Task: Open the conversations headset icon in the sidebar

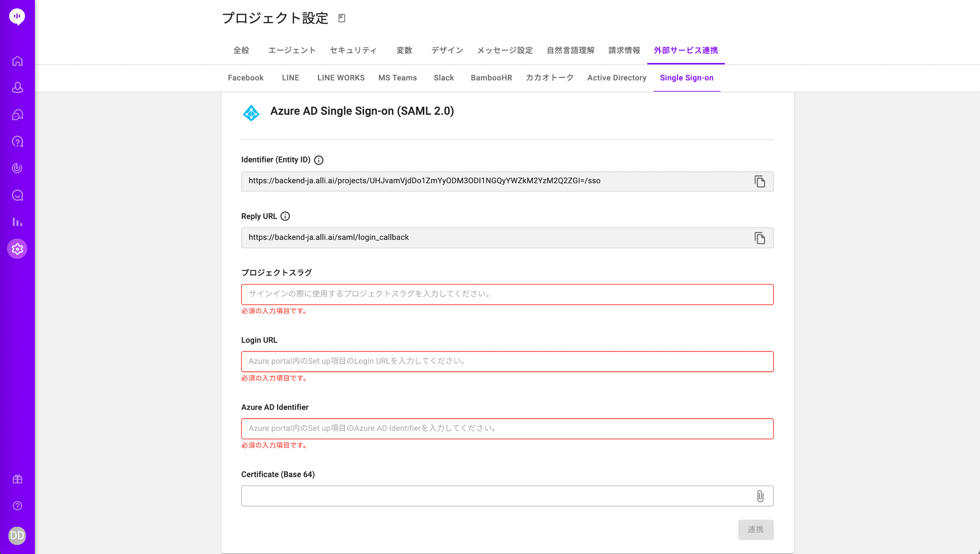Action: [x=17, y=115]
